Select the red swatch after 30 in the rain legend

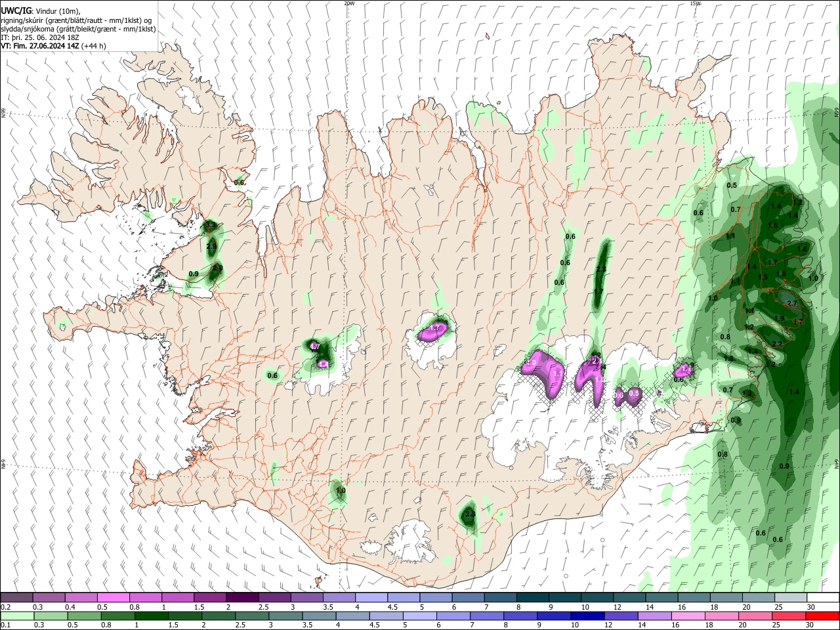822,616
